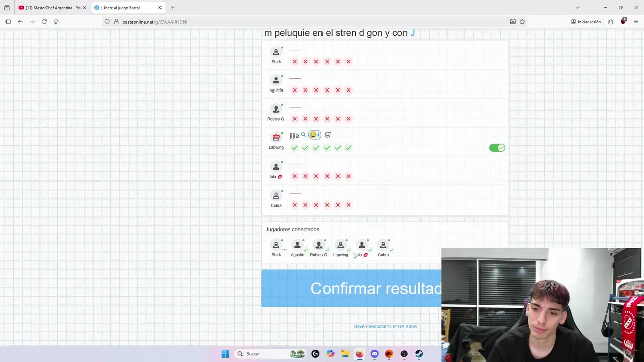The width and height of the screenshot is (644, 362).
Task: Toggle the last green checkmark in Lapwing's row
Action: 348,148
